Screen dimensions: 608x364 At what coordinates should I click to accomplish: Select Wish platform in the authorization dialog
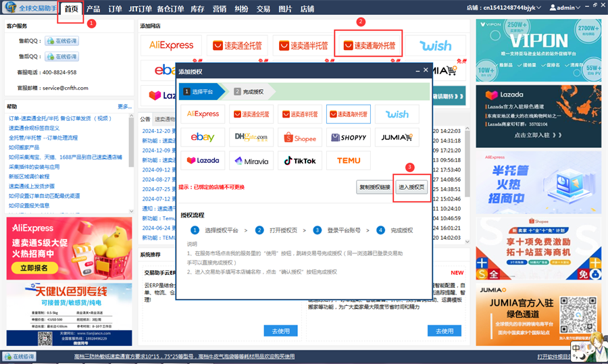[x=397, y=114]
